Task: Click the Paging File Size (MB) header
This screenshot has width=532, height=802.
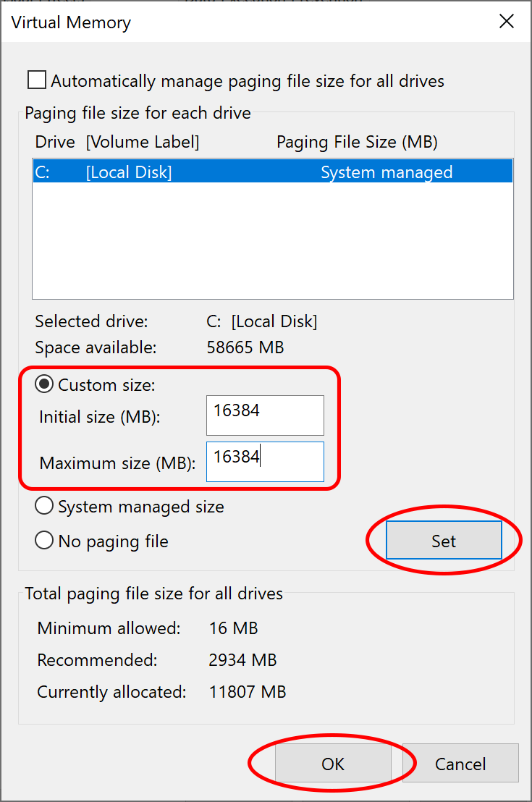Action: tap(357, 142)
